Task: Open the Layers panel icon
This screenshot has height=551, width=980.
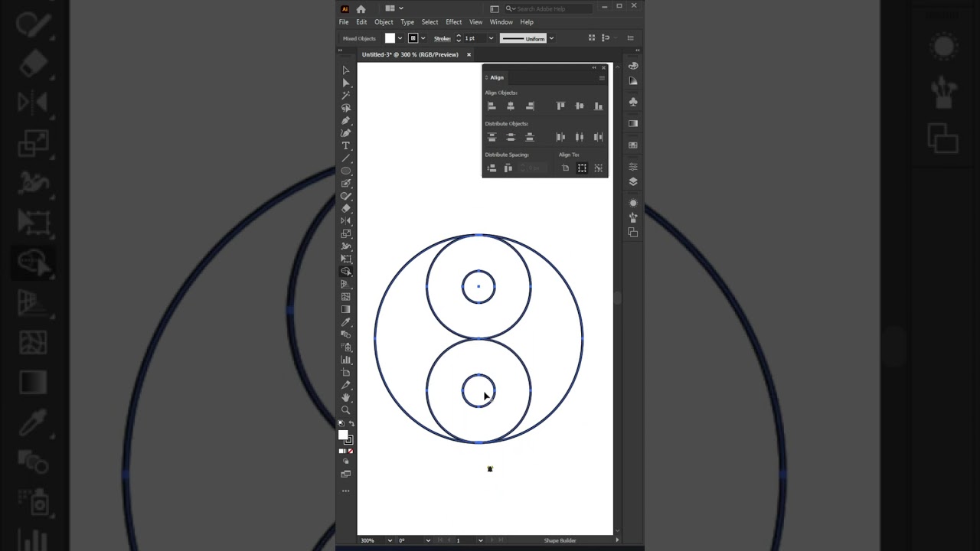Action: [x=633, y=181]
